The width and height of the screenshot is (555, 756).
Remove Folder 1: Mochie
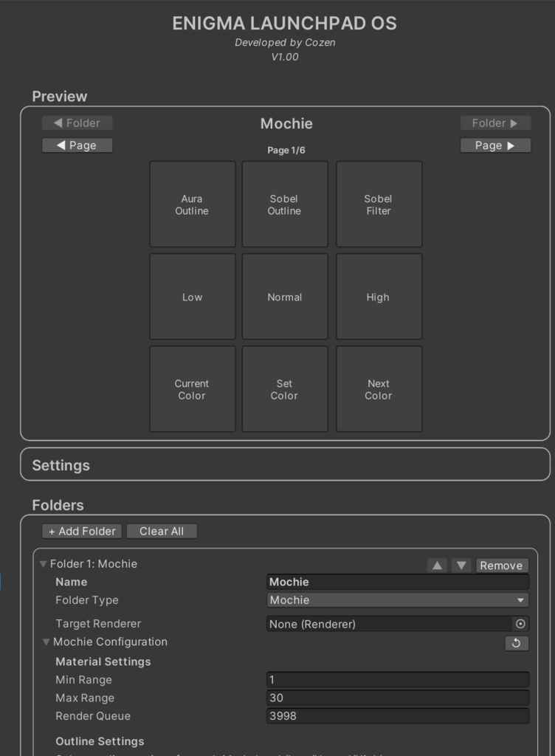[x=502, y=566]
